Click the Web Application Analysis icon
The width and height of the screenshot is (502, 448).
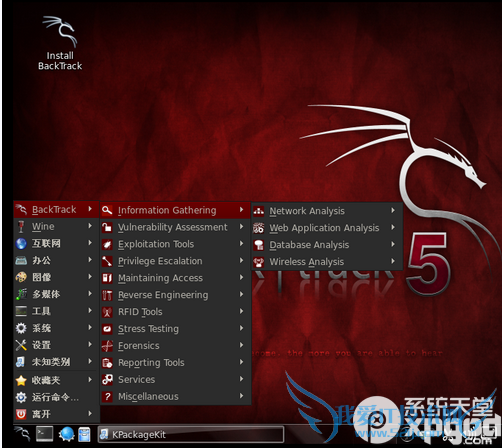(x=259, y=228)
